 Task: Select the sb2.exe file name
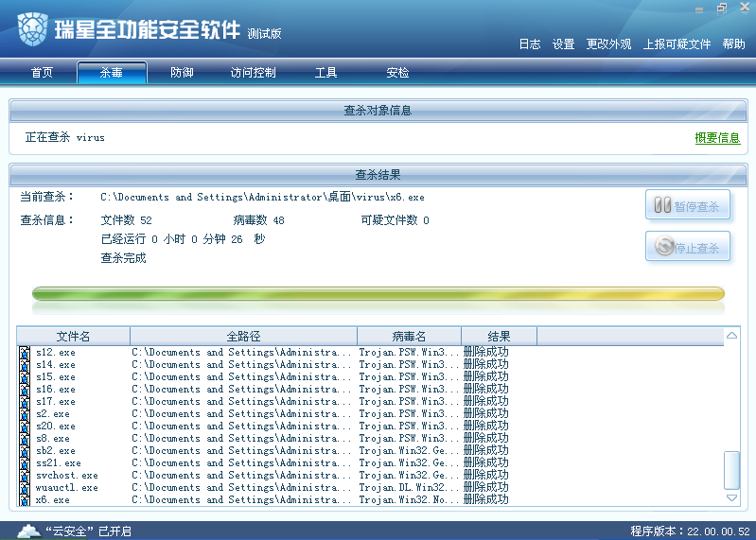click(x=56, y=451)
